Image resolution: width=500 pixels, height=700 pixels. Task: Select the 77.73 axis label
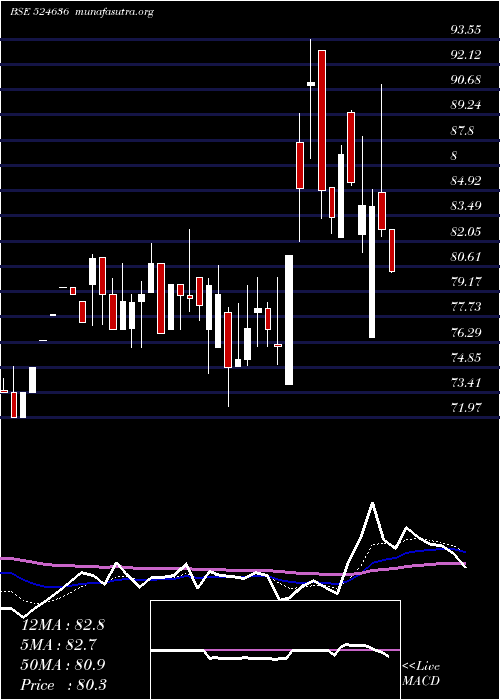[x=466, y=307]
